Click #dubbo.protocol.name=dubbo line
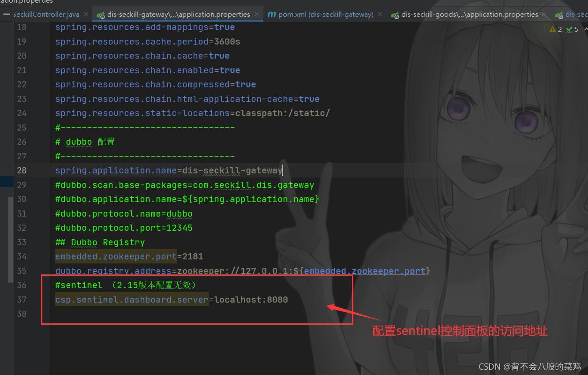588x375 pixels. (x=124, y=214)
